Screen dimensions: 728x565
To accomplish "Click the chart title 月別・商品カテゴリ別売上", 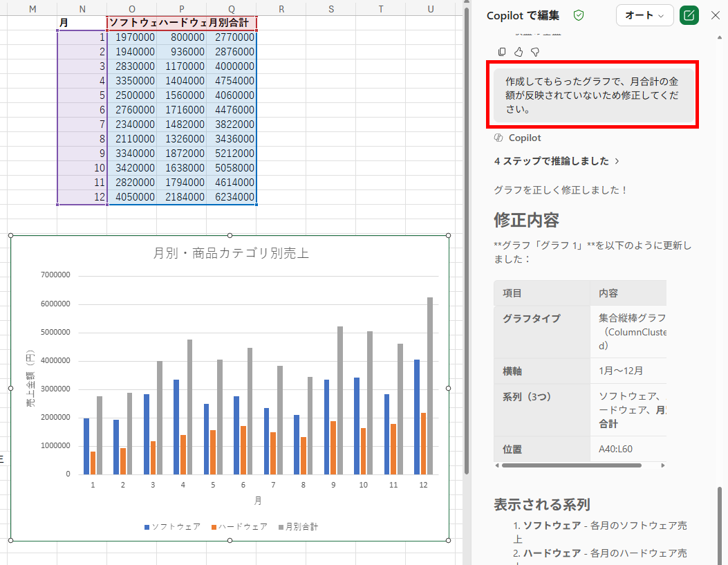I will [x=230, y=253].
